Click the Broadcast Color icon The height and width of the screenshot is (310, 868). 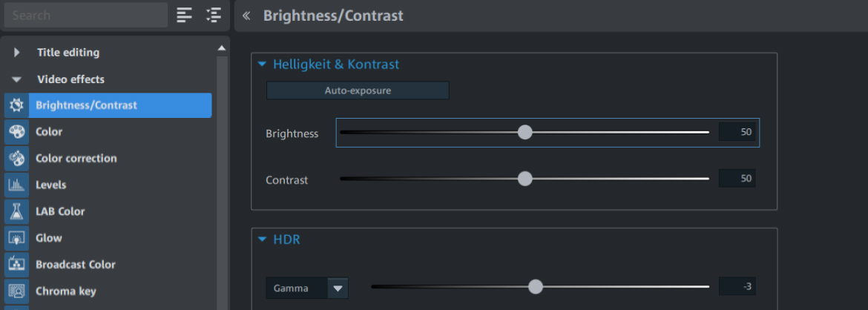tap(16, 265)
